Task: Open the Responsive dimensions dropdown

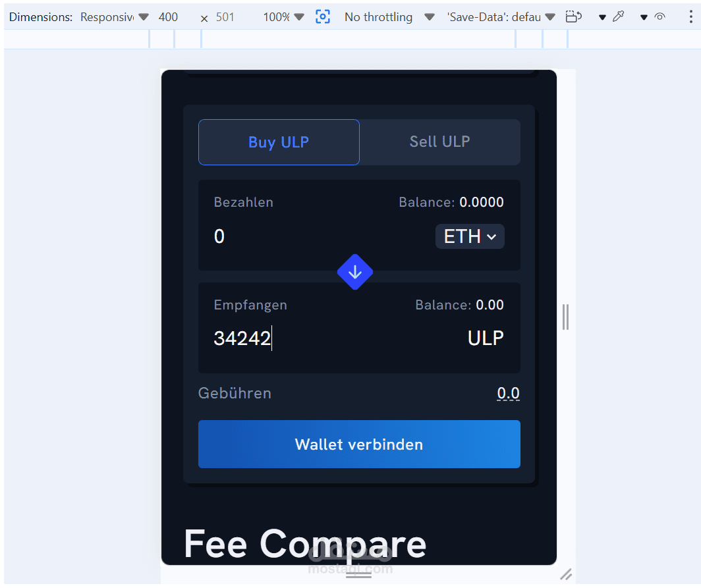Action: [114, 17]
